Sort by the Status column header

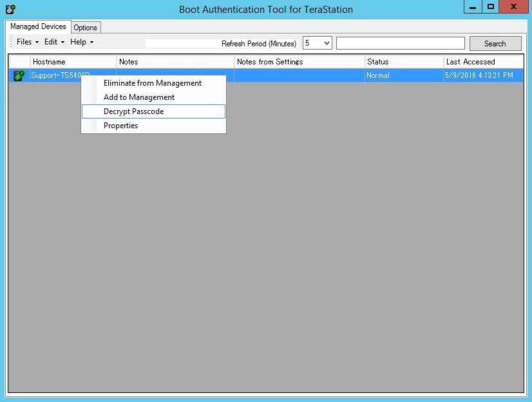(404, 62)
